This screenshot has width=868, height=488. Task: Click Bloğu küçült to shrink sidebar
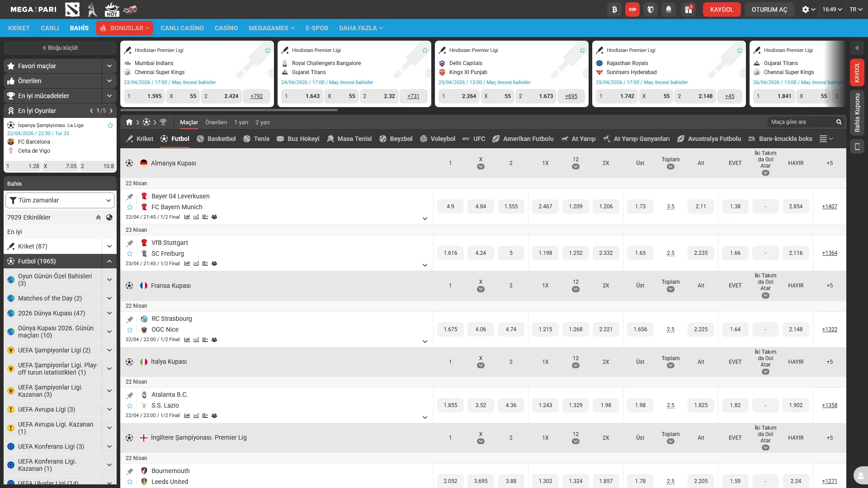pyautogui.click(x=60, y=48)
